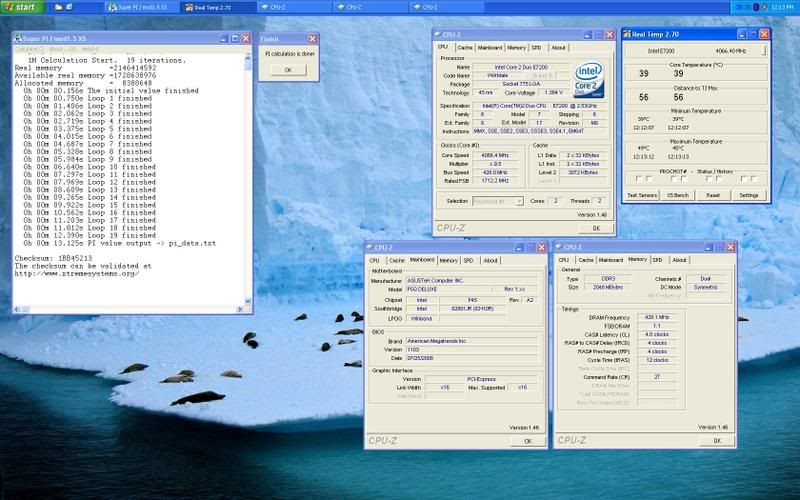This screenshot has height=500, width=800.
Task: Click the system clock in the tray
Action: (x=782, y=7)
